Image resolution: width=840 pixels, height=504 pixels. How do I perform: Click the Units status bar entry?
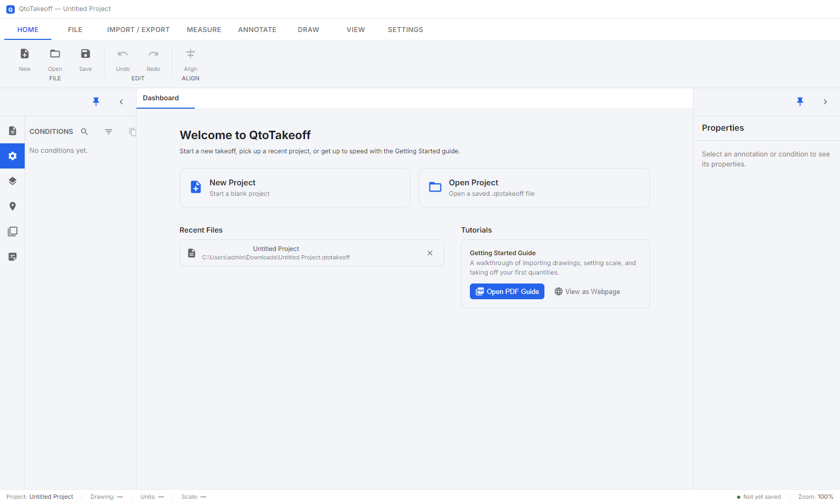pos(152,497)
